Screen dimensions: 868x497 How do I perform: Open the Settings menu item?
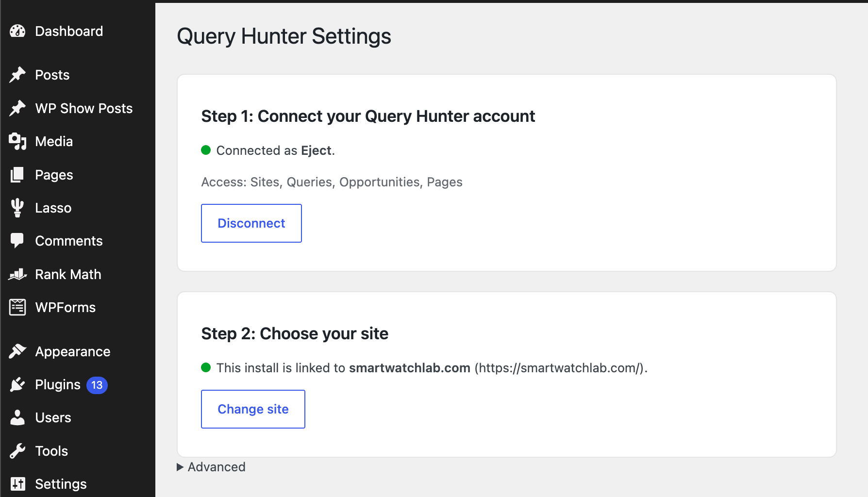(x=61, y=484)
